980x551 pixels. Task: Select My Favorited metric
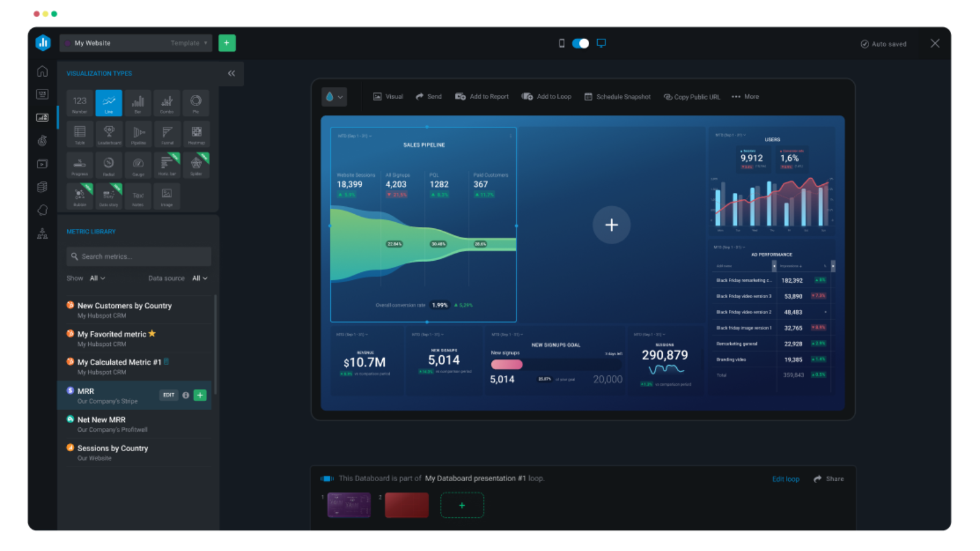pyautogui.click(x=138, y=339)
